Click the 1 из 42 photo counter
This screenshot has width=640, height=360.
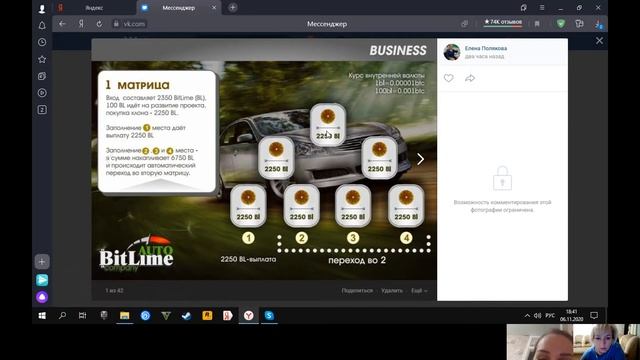click(114, 291)
